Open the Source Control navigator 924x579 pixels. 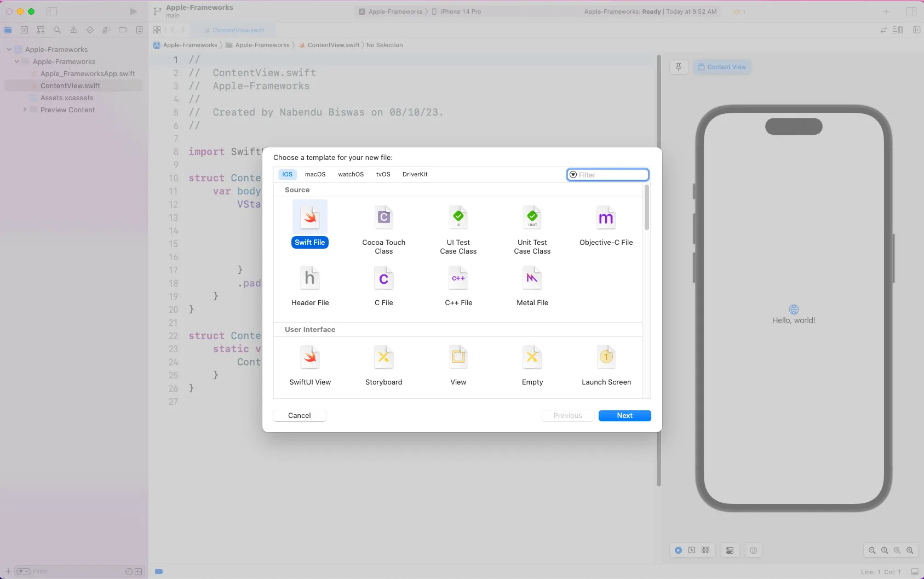[24, 30]
